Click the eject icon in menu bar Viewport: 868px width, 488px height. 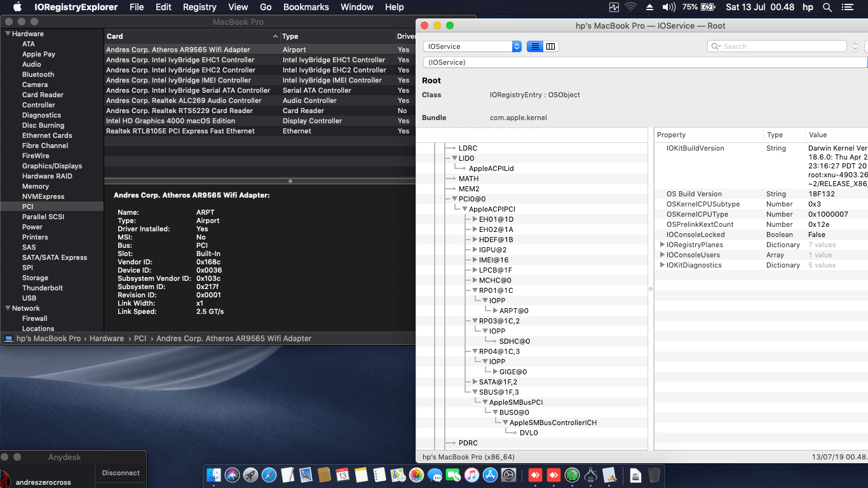tap(649, 7)
